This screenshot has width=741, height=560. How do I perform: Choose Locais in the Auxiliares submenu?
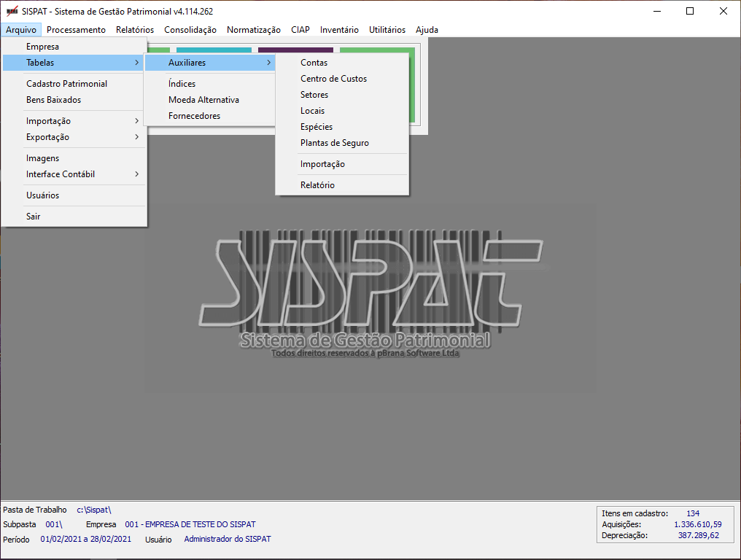point(312,111)
